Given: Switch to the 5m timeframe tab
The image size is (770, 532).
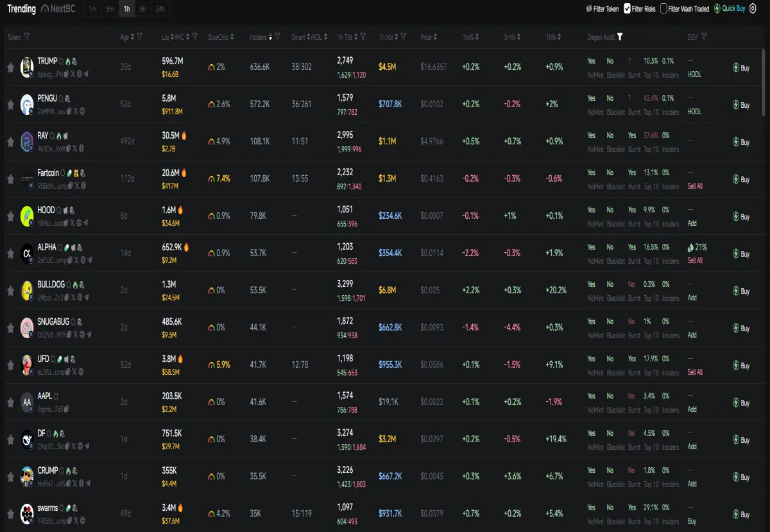Looking at the screenshot, I should point(110,9).
